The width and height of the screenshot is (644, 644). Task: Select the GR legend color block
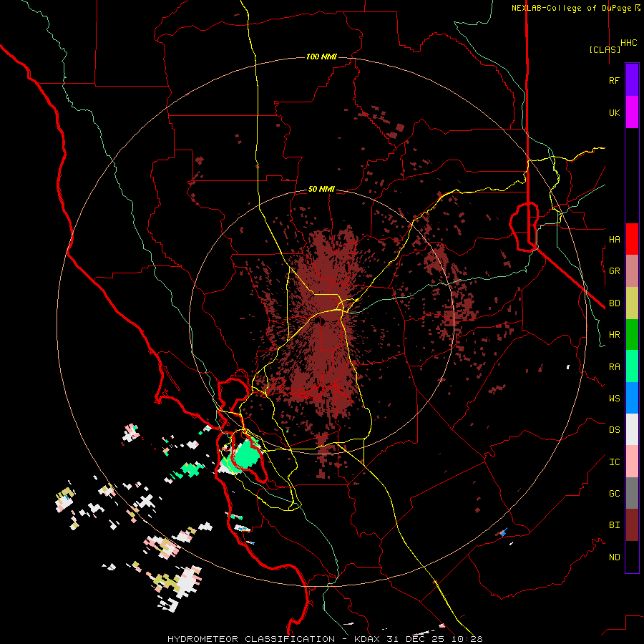[x=632, y=271]
